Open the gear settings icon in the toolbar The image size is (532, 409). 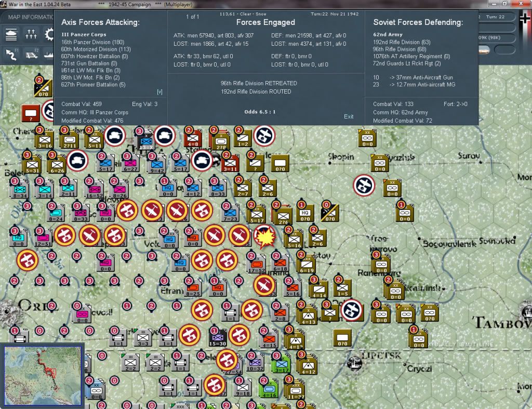49,34
